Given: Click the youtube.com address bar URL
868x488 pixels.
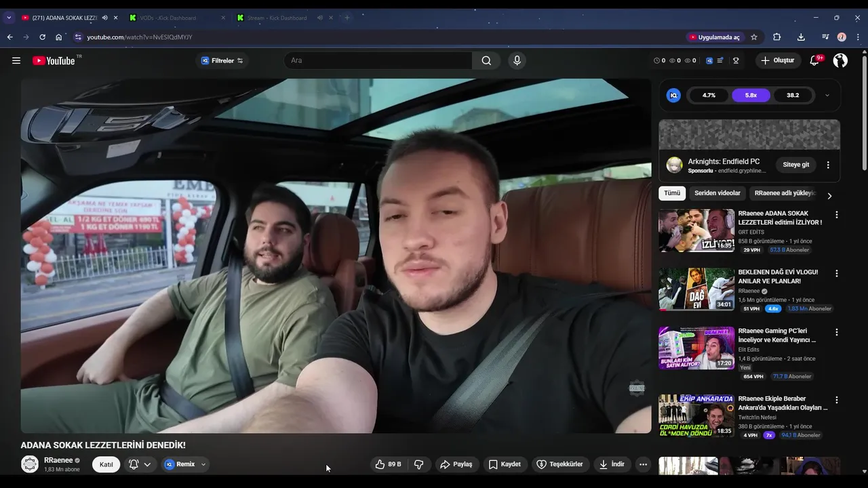Looking at the screenshot, I should (140, 37).
